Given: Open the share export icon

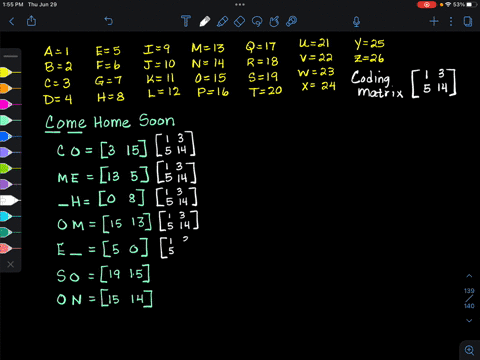Looking at the screenshot, I should [31, 21].
